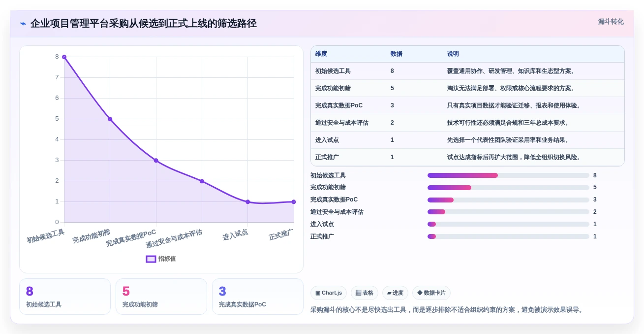The image size is (644, 334).
Task: Click the 说明 column header
Action: coord(453,54)
